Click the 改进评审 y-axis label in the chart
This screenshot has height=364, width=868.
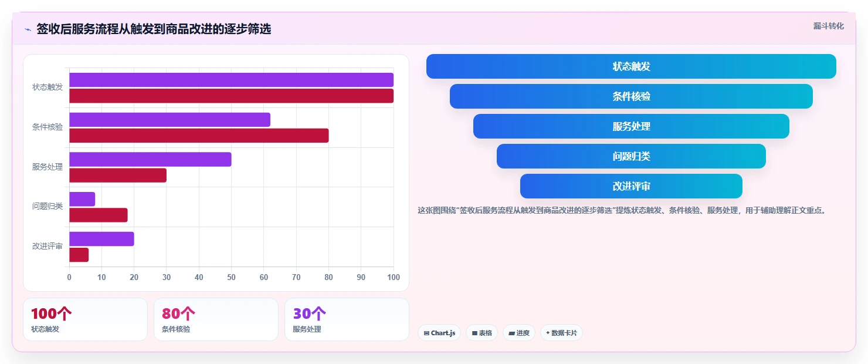[x=48, y=247]
